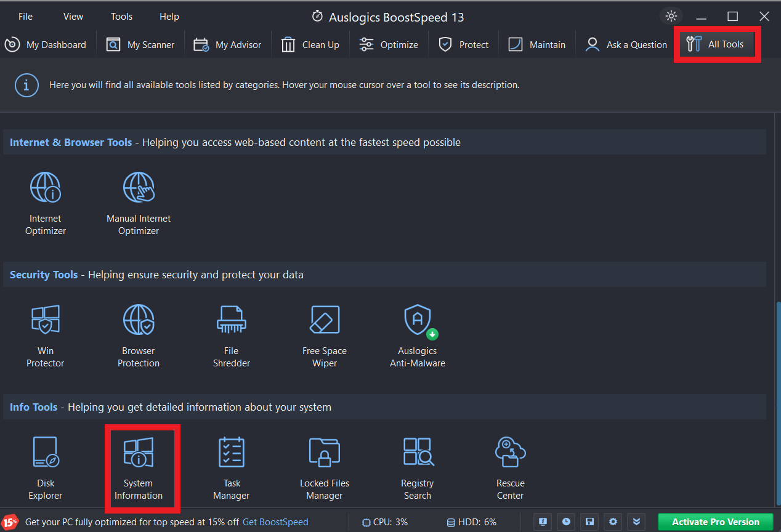Image resolution: width=781 pixels, height=532 pixels.
Task: Switch to the Clean Up tab
Action: [310, 45]
